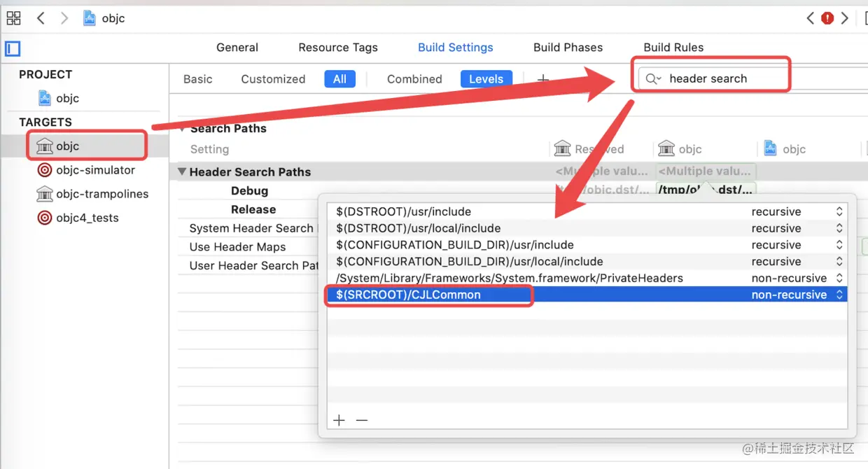Jump to next issue arrow
This screenshot has height=469, width=868.
tap(845, 18)
